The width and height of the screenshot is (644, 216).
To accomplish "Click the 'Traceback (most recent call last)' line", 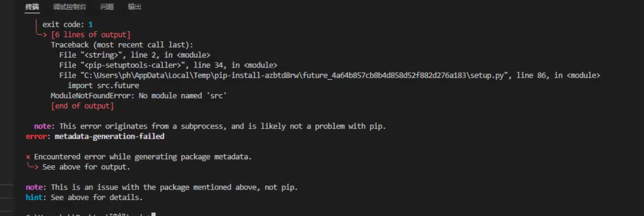I will pos(122,45).
